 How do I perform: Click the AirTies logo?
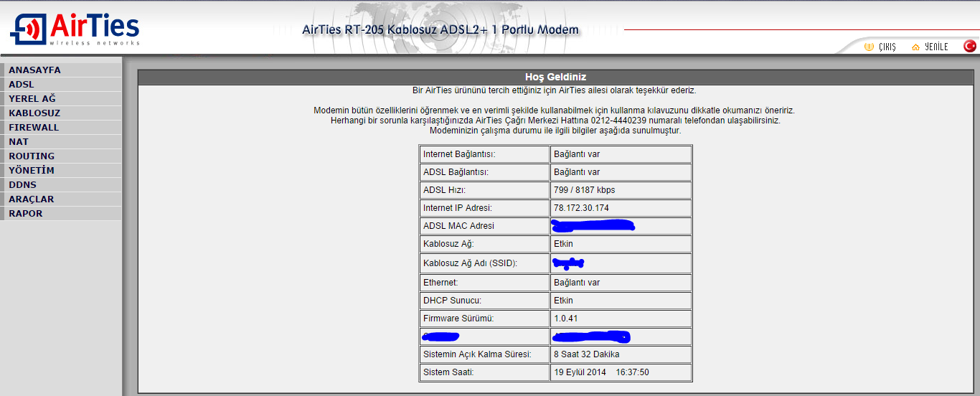(x=75, y=29)
